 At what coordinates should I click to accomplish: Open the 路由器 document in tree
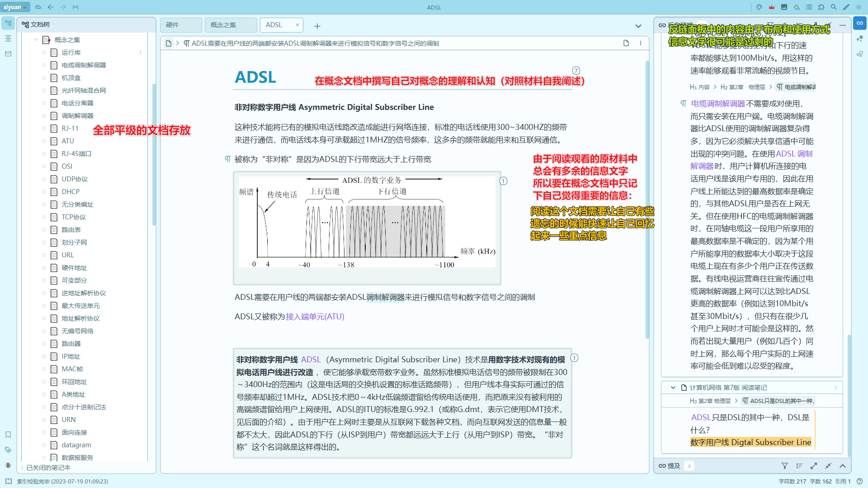(71, 344)
